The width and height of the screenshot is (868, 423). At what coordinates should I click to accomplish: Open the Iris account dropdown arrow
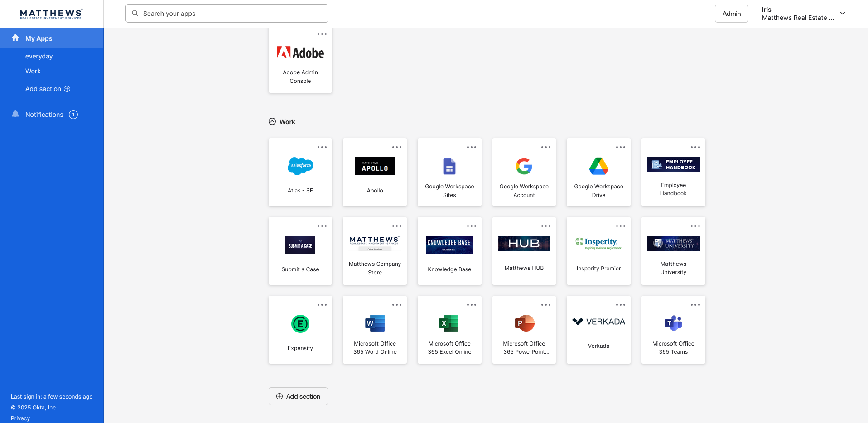[x=843, y=14]
